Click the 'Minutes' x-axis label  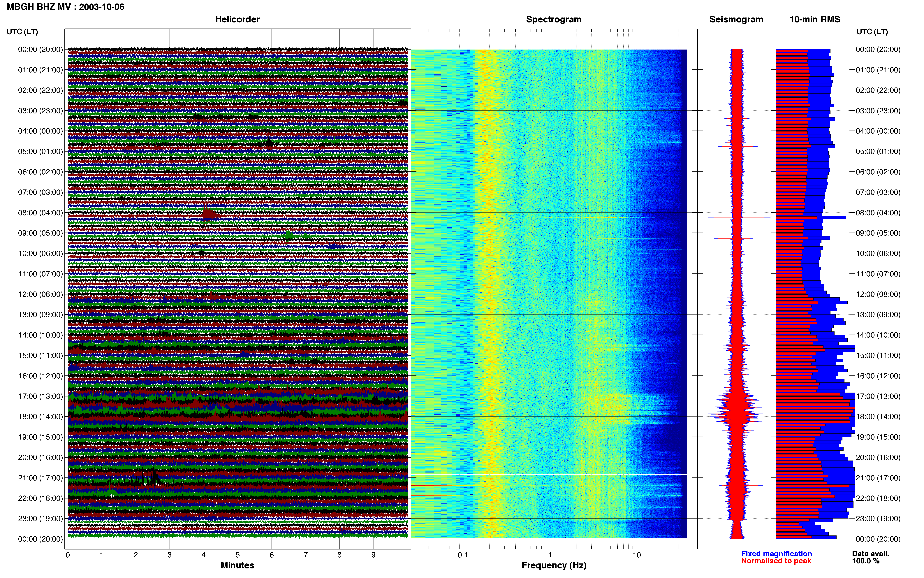[237, 565]
